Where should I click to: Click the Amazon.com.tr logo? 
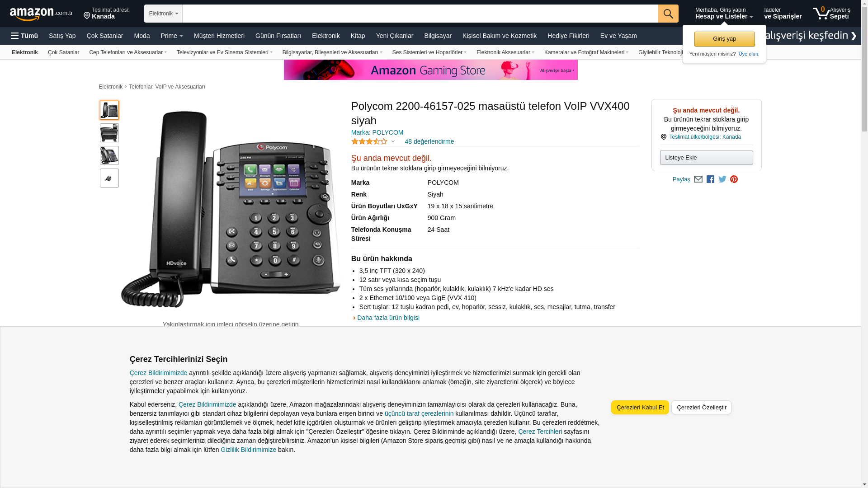tap(41, 14)
